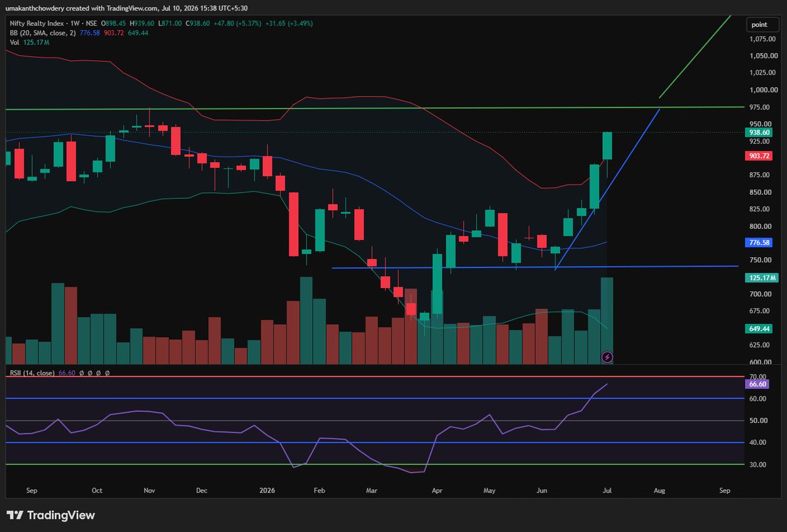Click the green 649.44 price axis label
Viewport: 787px width, 532px height.
tap(759, 328)
